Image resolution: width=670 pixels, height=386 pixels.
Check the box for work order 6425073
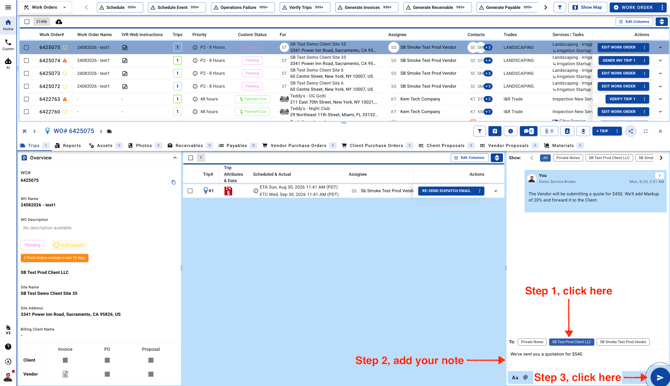point(26,74)
